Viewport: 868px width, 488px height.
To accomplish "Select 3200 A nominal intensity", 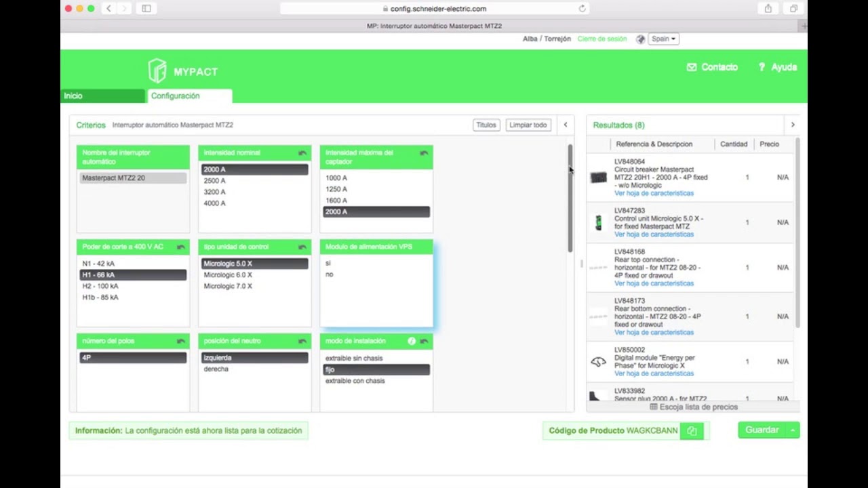I will pos(255,192).
